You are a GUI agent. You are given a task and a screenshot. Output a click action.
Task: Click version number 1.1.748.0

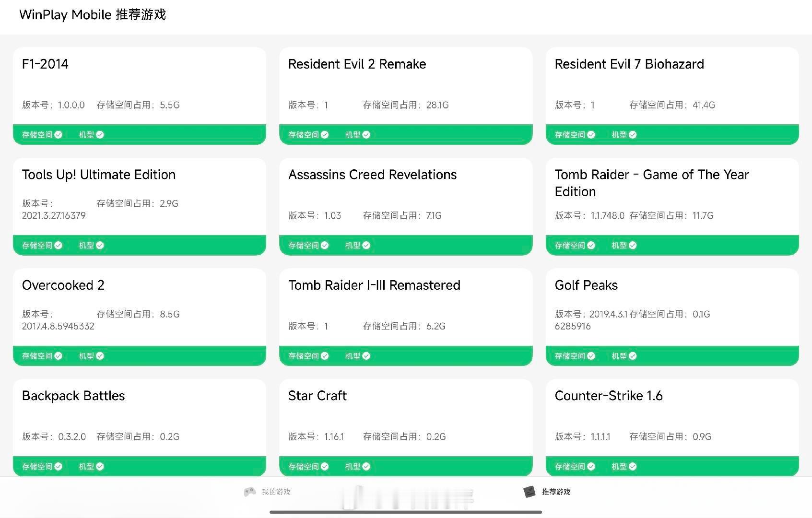(607, 215)
